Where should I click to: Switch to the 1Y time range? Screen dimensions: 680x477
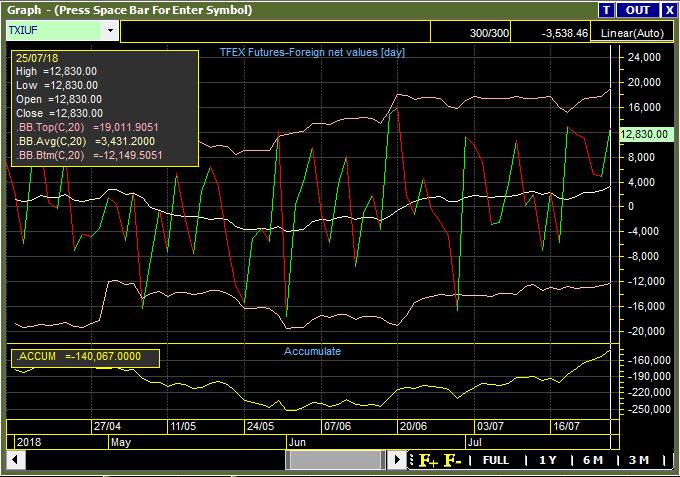[x=547, y=460]
